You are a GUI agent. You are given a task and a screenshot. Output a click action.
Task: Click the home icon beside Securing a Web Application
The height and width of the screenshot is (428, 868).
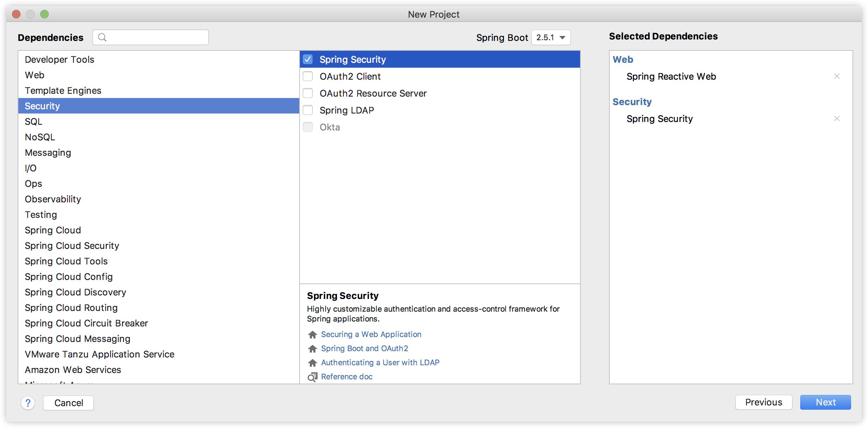pyautogui.click(x=312, y=334)
